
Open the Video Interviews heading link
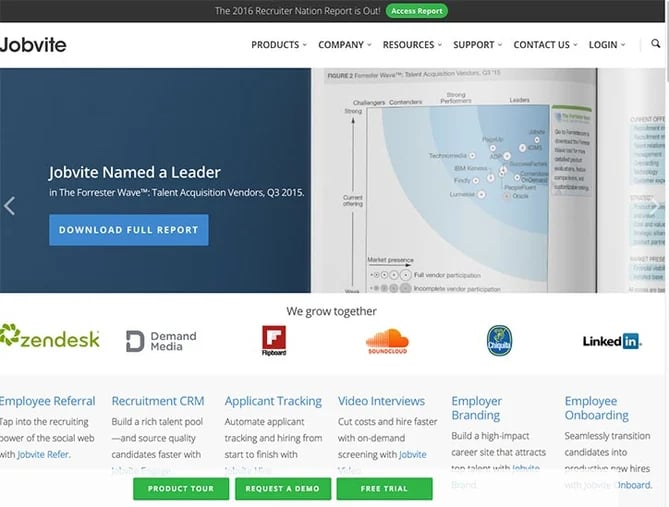[x=382, y=401]
